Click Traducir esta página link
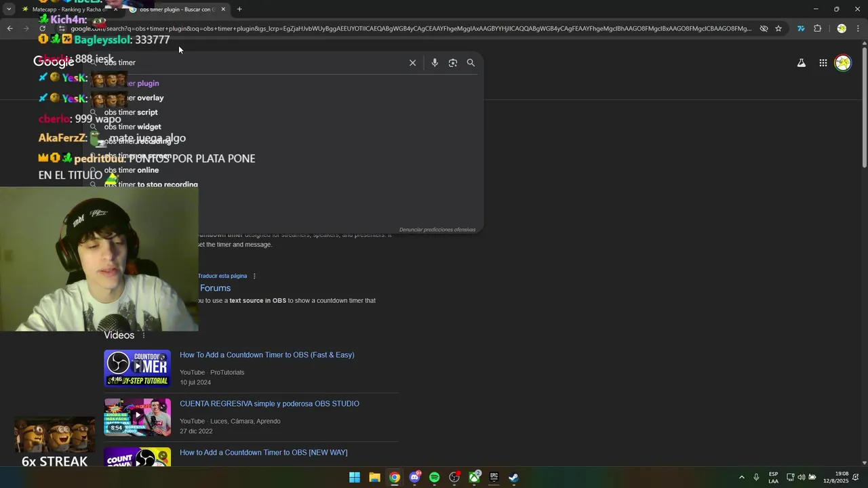 222,276
